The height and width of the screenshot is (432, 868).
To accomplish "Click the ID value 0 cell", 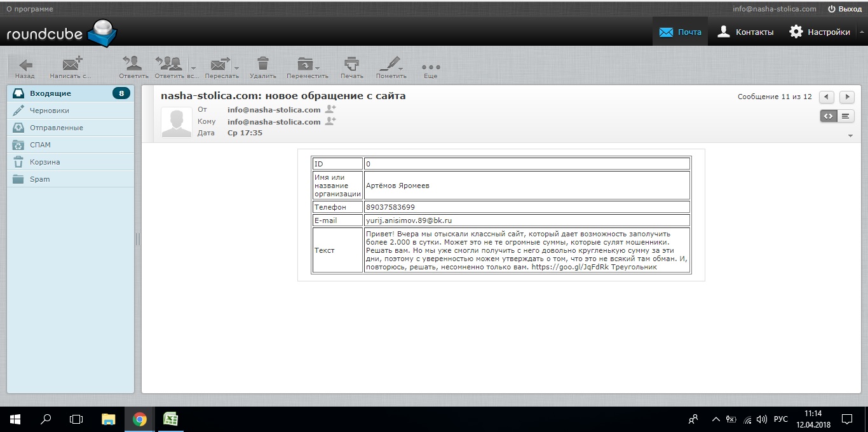I will [527, 164].
